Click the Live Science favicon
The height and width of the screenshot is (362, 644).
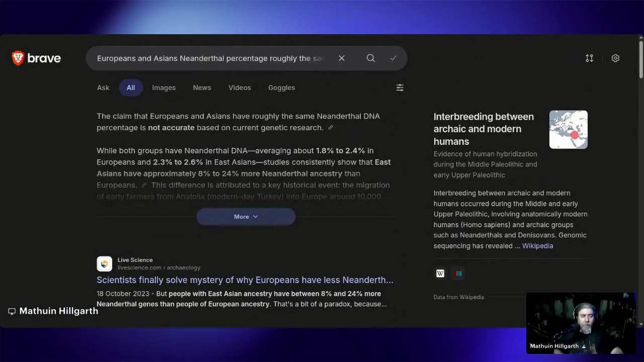[105, 263]
